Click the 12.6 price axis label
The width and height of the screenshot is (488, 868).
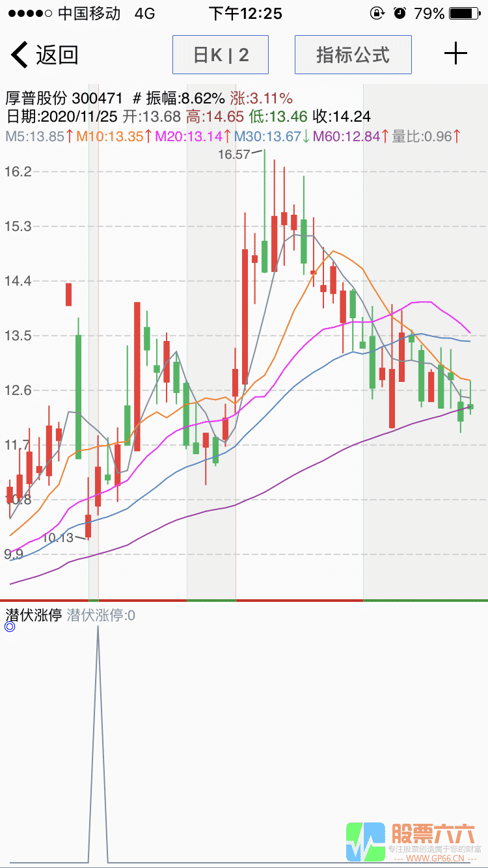[18, 390]
